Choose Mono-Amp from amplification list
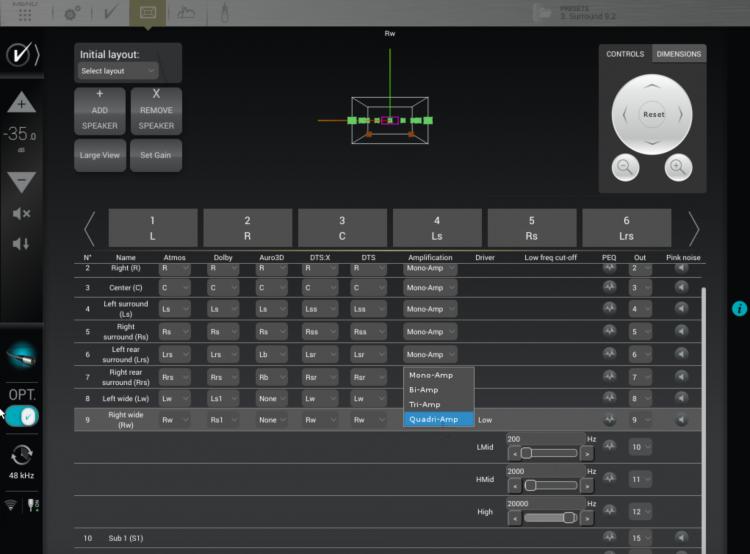Image resolution: width=750 pixels, height=554 pixels. [x=439, y=375]
